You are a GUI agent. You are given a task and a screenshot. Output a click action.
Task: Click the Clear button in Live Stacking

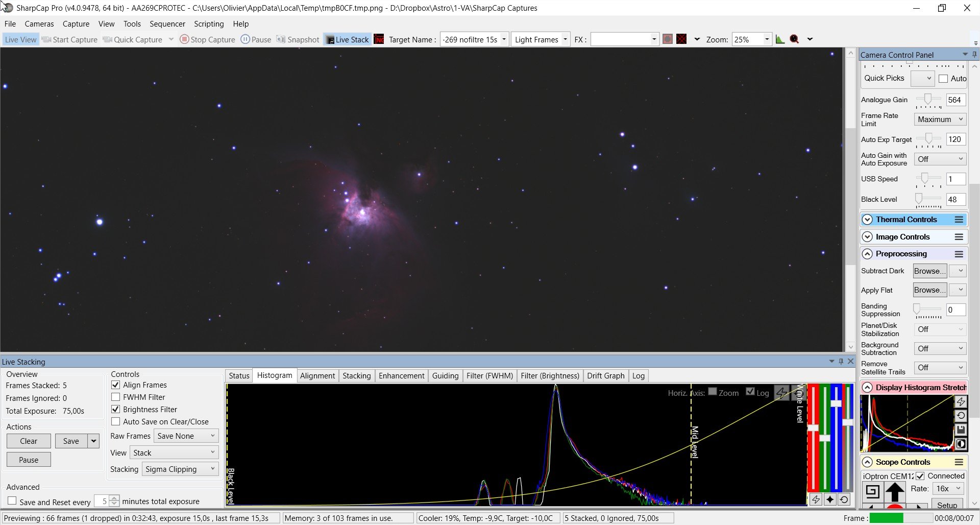29,441
